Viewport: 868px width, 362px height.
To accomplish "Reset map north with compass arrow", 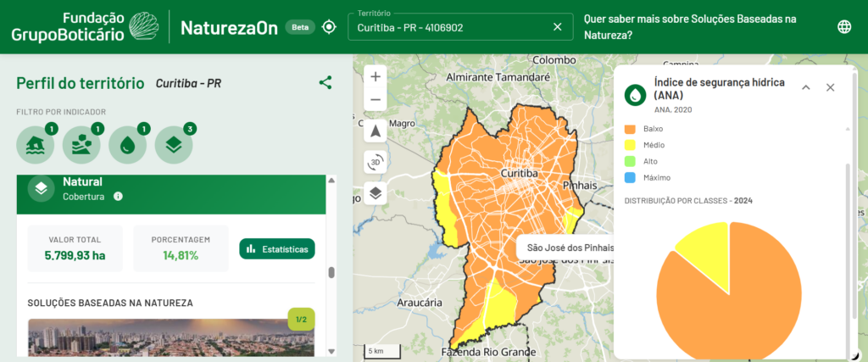I will 376,131.
